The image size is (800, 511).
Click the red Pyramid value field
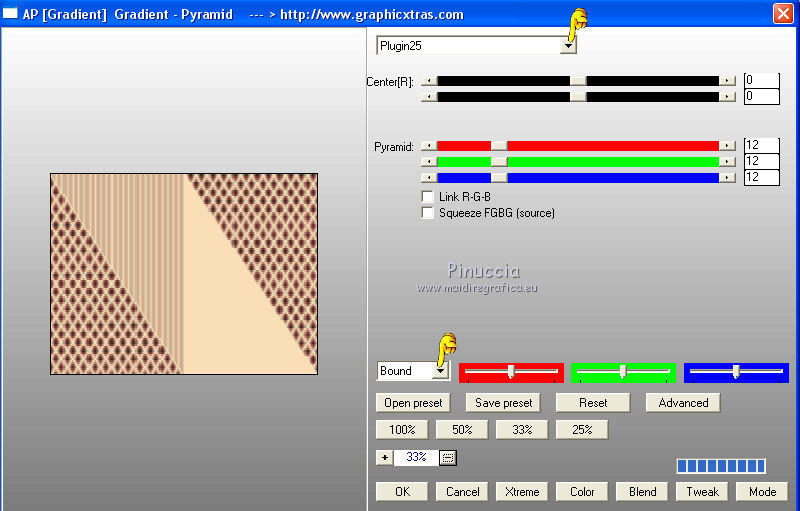762,145
